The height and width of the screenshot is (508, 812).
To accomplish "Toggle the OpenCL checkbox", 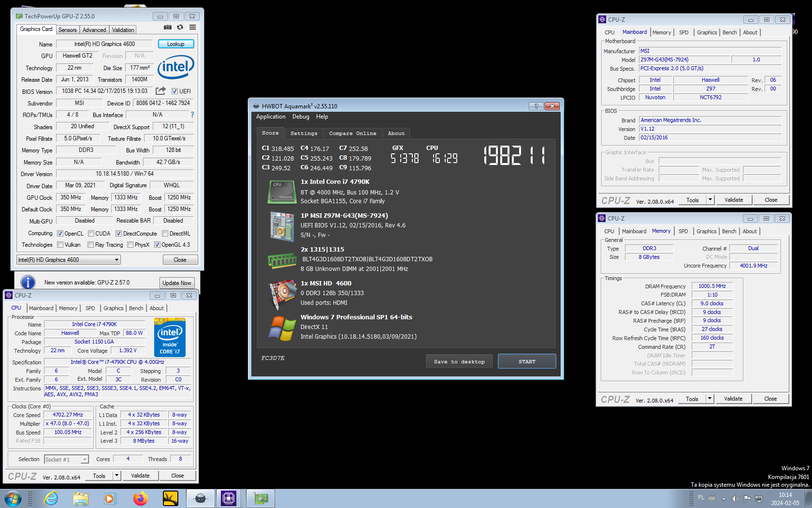I will tap(60, 234).
